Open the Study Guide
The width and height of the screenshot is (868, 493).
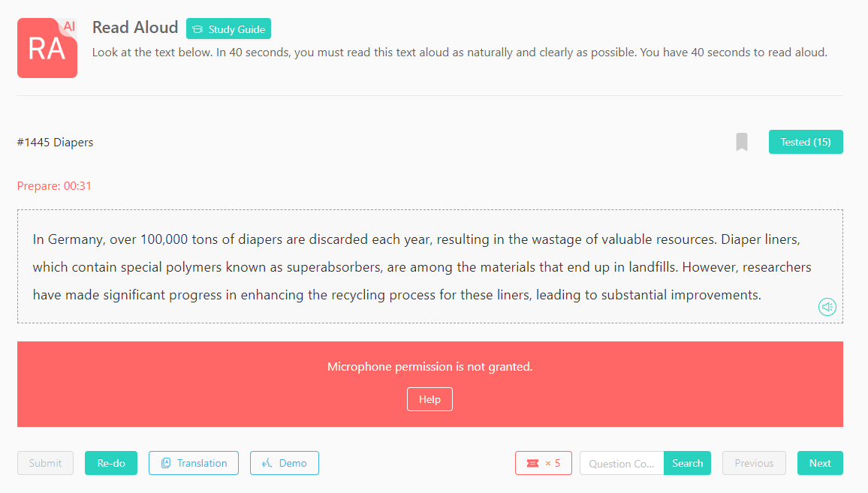[x=228, y=29]
